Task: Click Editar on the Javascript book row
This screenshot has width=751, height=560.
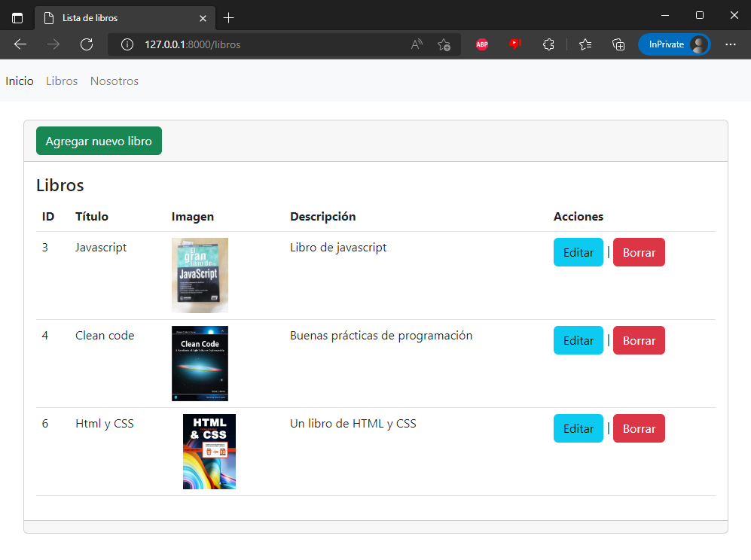Action: tap(578, 252)
